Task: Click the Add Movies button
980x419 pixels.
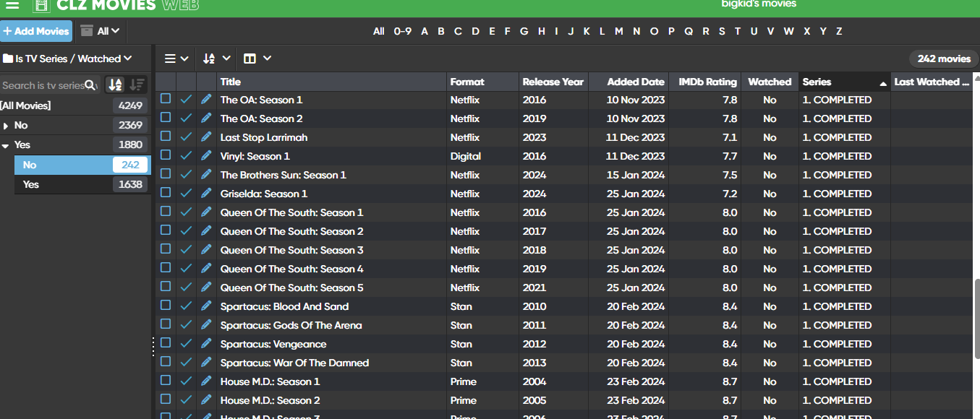Action: click(36, 31)
